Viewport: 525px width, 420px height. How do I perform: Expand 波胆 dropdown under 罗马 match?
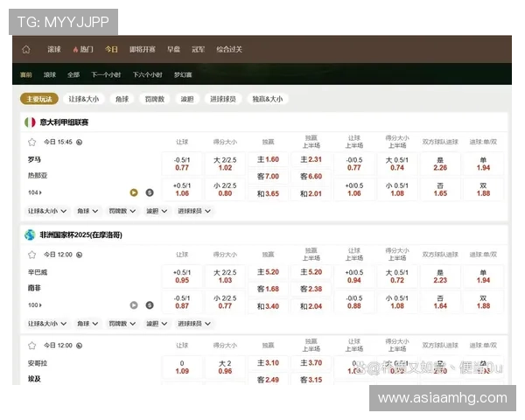pyautogui.click(x=157, y=211)
